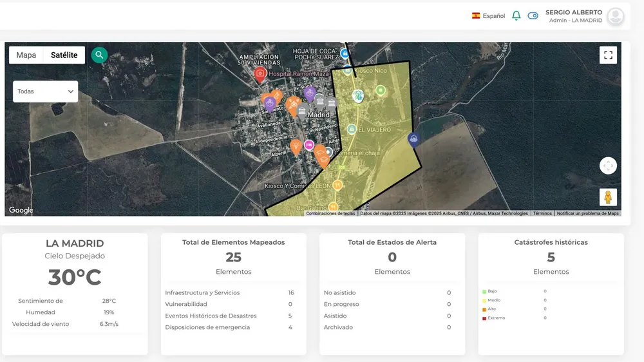Open the user profile avatar
The image size is (644, 362).
coord(616,16)
